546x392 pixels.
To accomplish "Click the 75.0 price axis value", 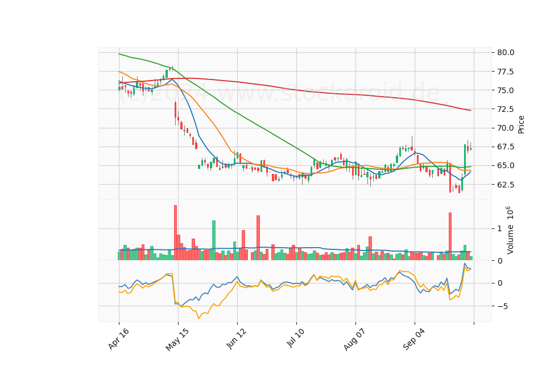I will [506, 90].
